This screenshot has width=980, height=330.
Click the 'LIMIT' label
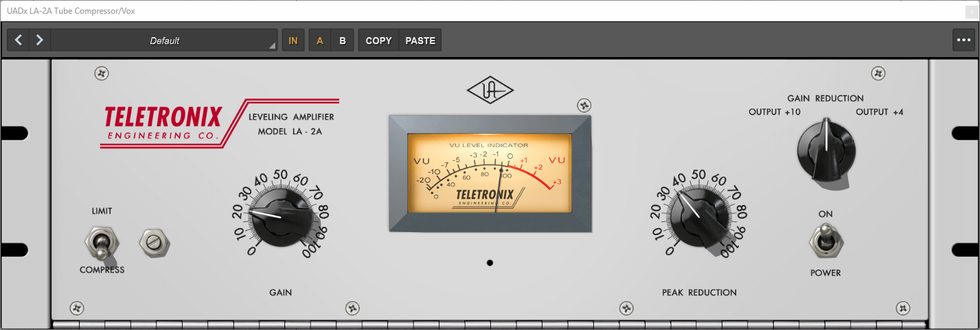pos(102,211)
